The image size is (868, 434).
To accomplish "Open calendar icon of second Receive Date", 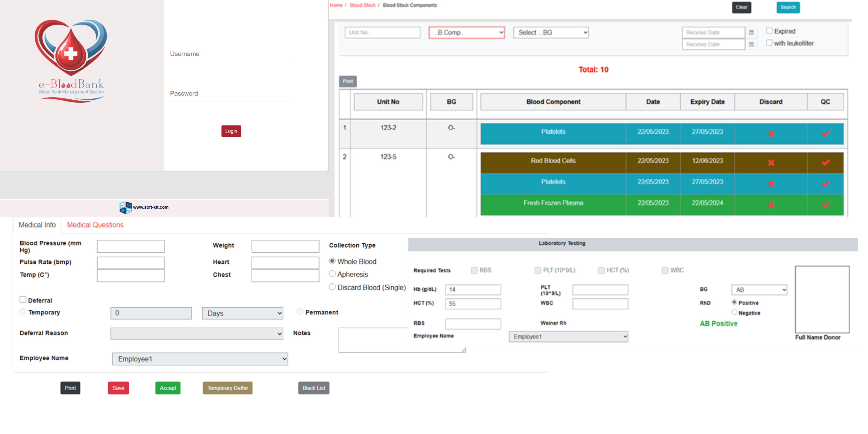I will [x=751, y=45].
